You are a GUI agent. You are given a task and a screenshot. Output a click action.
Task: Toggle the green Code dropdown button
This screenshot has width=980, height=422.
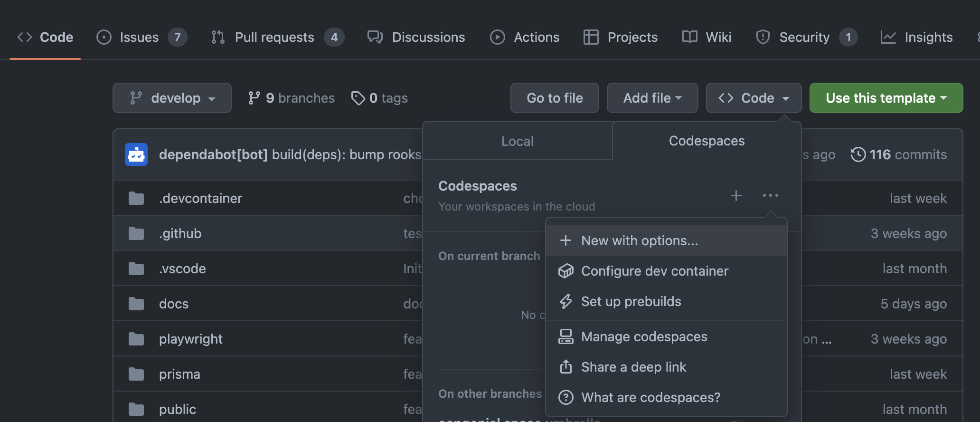coord(754,98)
